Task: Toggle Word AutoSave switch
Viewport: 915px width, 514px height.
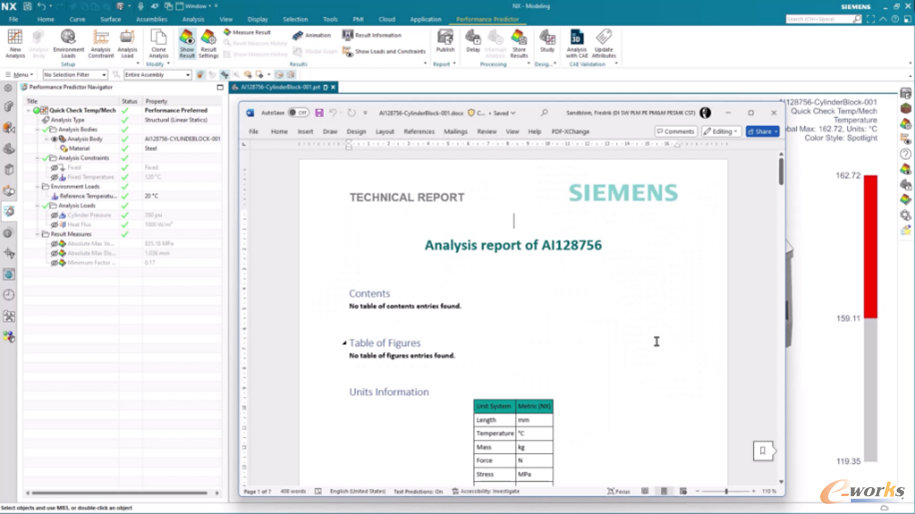Action: (298, 113)
